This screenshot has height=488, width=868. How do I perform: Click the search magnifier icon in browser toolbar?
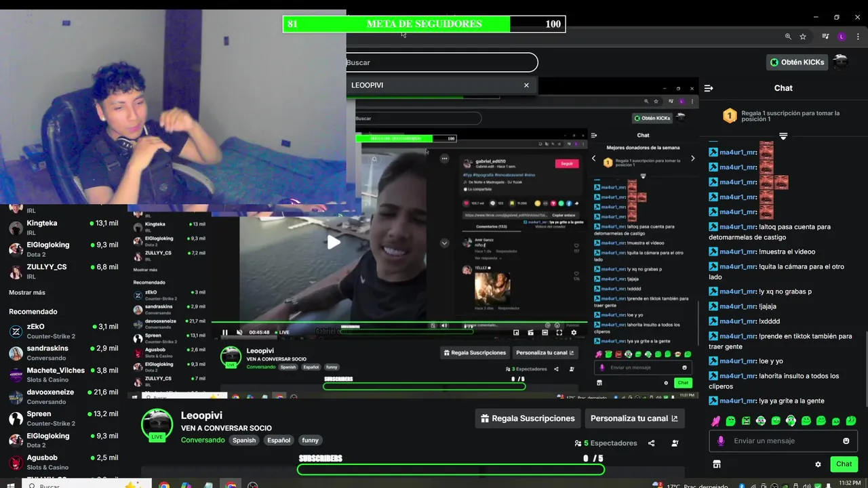click(788, 37)
